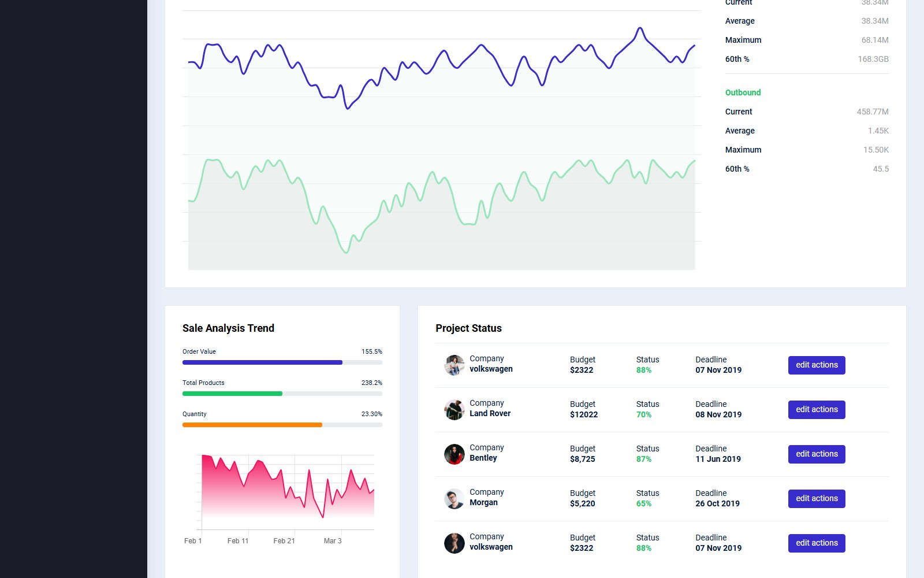
Task: Click Bentley status 87%
Action: tap(644, 459)
